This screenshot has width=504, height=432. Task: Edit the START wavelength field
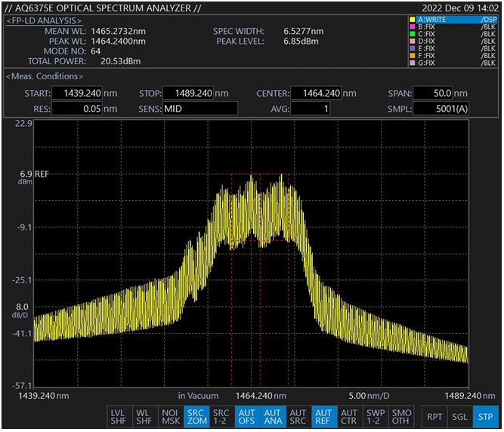coord(77,93)
